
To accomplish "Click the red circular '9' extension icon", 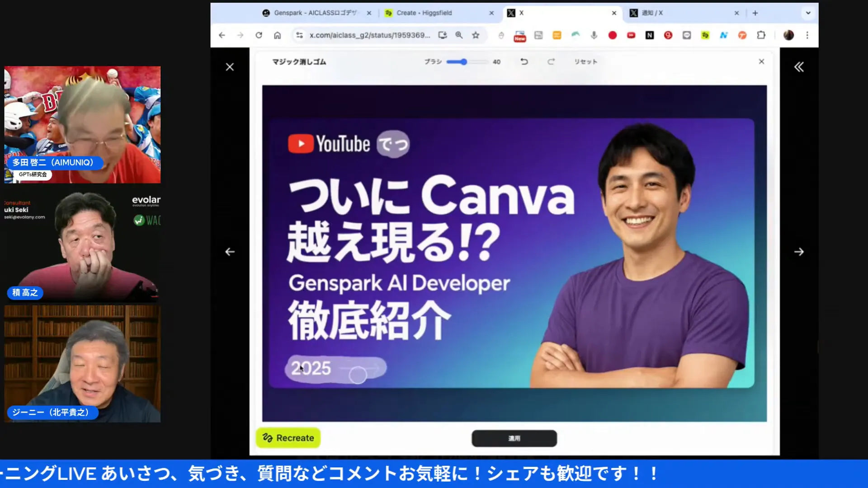I will click(x=668, y=35).
